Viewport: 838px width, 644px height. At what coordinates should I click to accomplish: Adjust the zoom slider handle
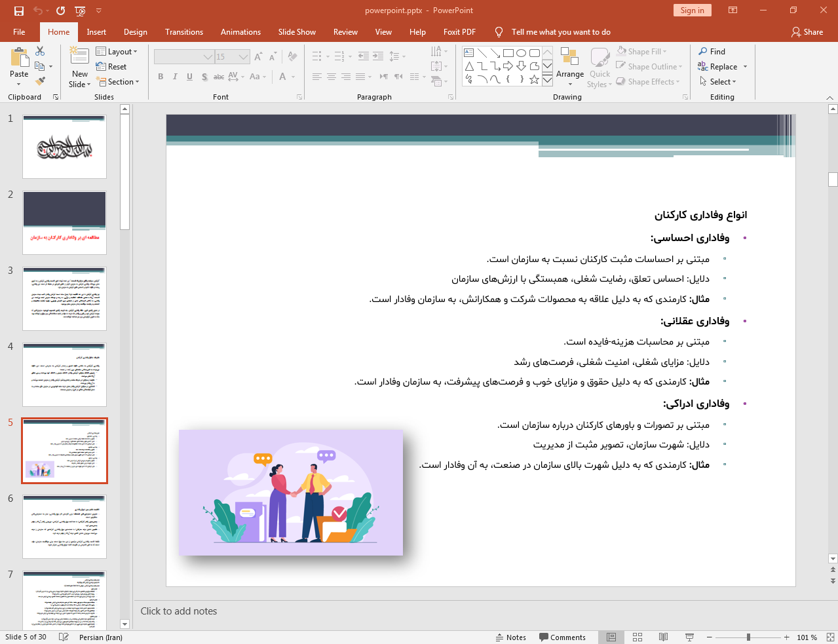tap(748, 637)
